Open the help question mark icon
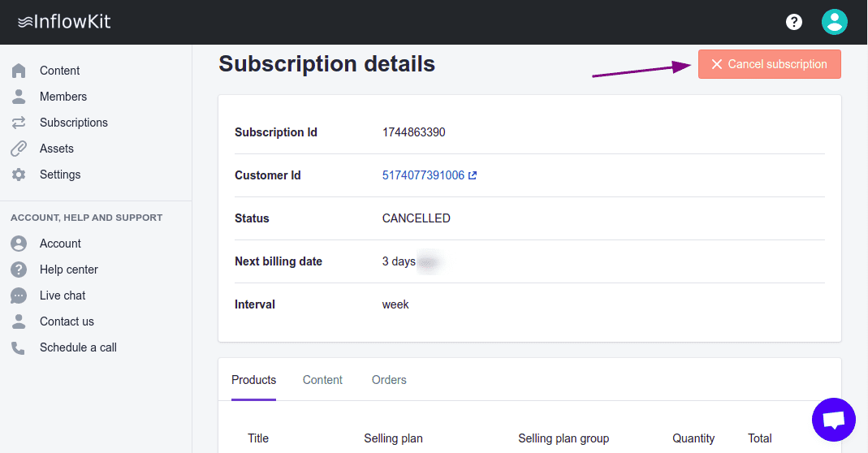 point(794,22)
